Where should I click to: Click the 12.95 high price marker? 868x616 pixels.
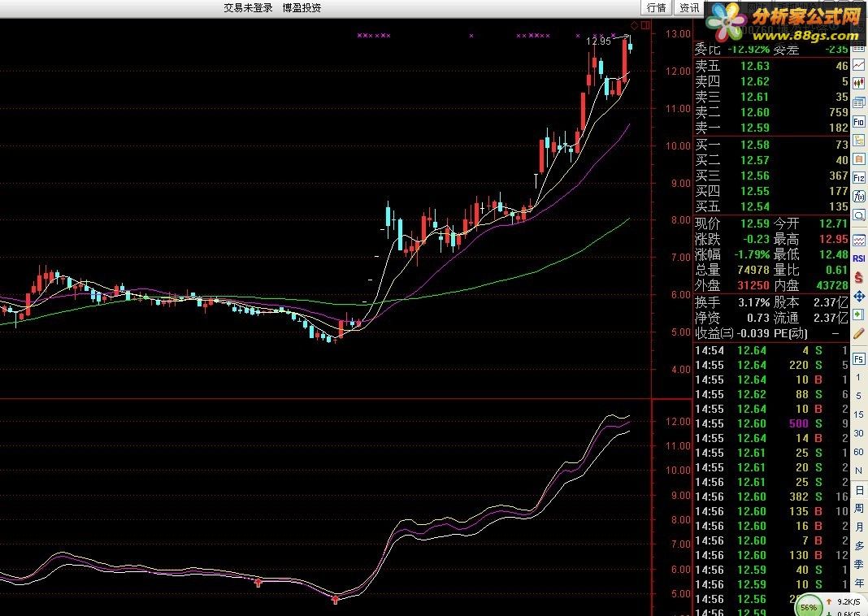(x=598, y=41)
